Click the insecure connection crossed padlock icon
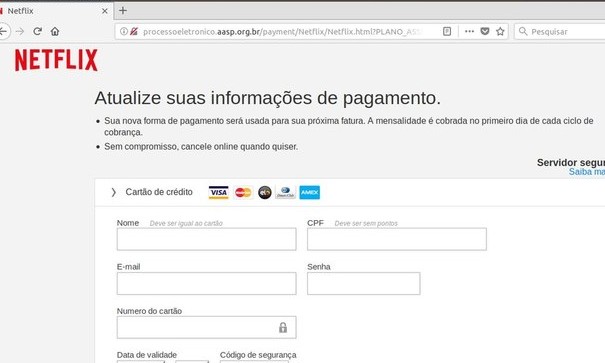 tap(134, 31)
